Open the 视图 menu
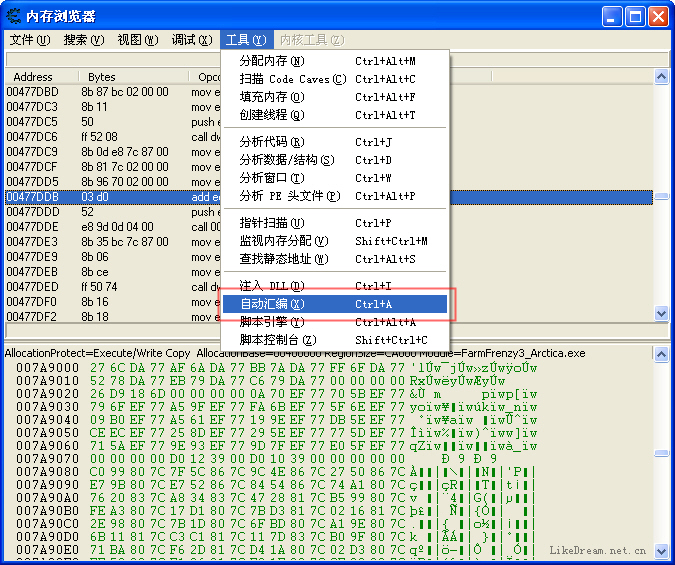 [x=138, y=40]
